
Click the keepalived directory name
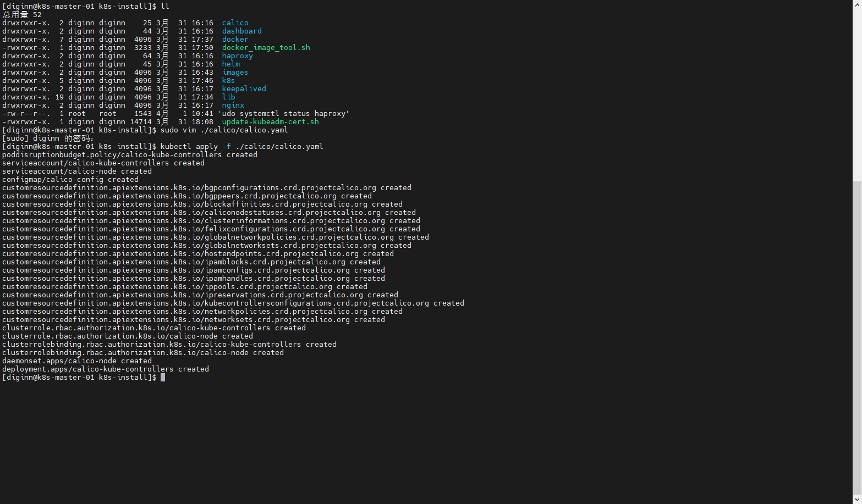[244, 89]
